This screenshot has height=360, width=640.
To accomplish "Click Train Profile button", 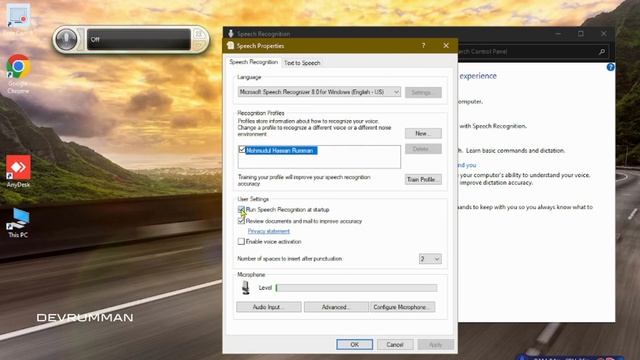I will (423, 180).
